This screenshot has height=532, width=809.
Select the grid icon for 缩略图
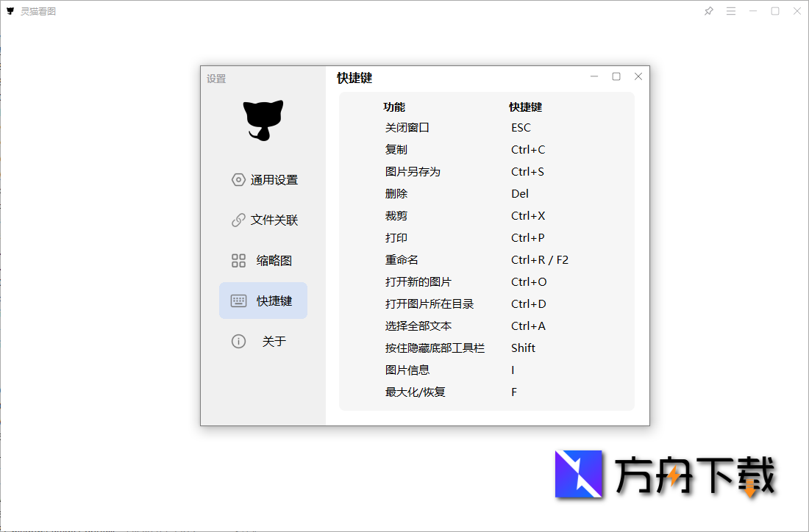[x=238, y=260]
